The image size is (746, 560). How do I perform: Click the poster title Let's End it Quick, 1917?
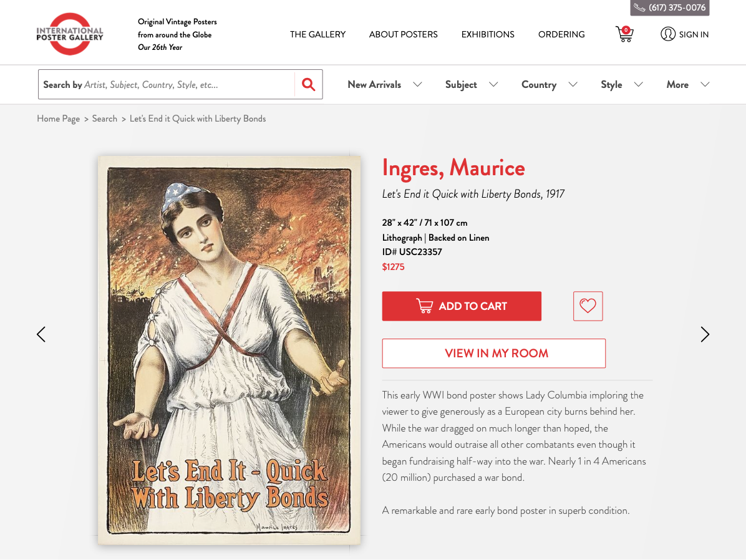point(473,194)
